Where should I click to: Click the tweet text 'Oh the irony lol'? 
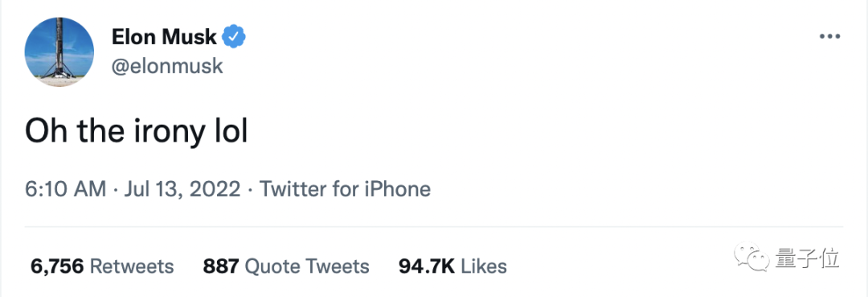[136, 132]
